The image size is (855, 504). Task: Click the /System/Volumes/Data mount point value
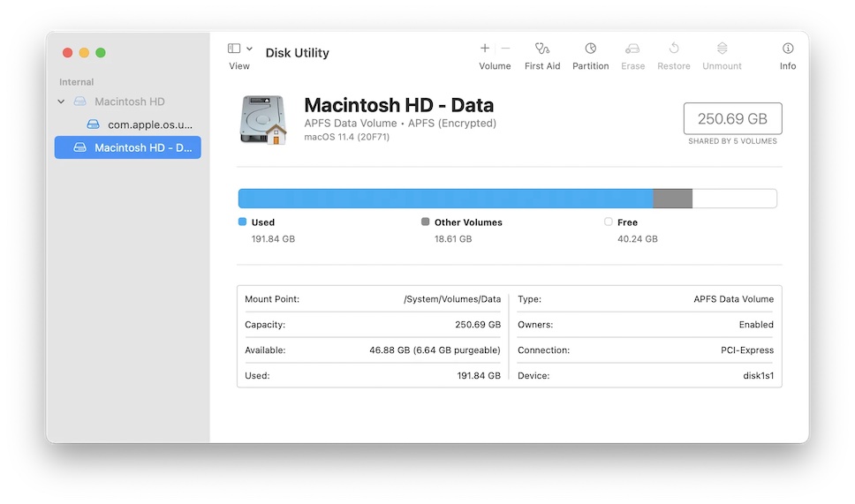coord(452,299)
